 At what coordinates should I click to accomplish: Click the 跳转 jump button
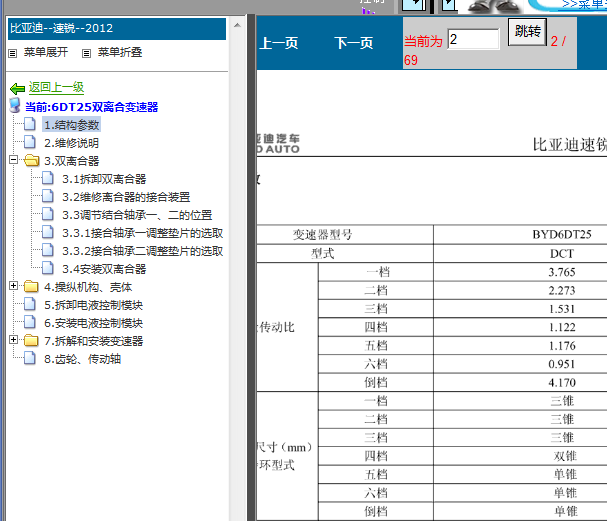click(x=527, y=32)
